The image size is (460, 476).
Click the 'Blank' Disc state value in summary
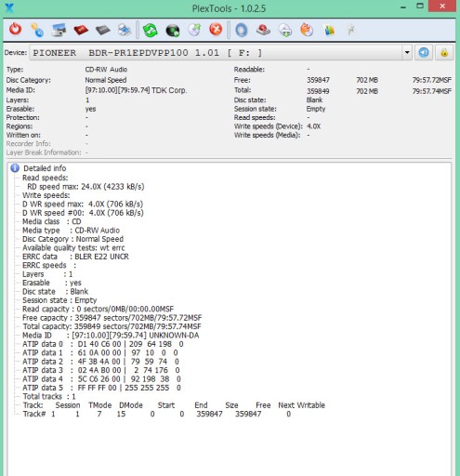coord(314,99)
